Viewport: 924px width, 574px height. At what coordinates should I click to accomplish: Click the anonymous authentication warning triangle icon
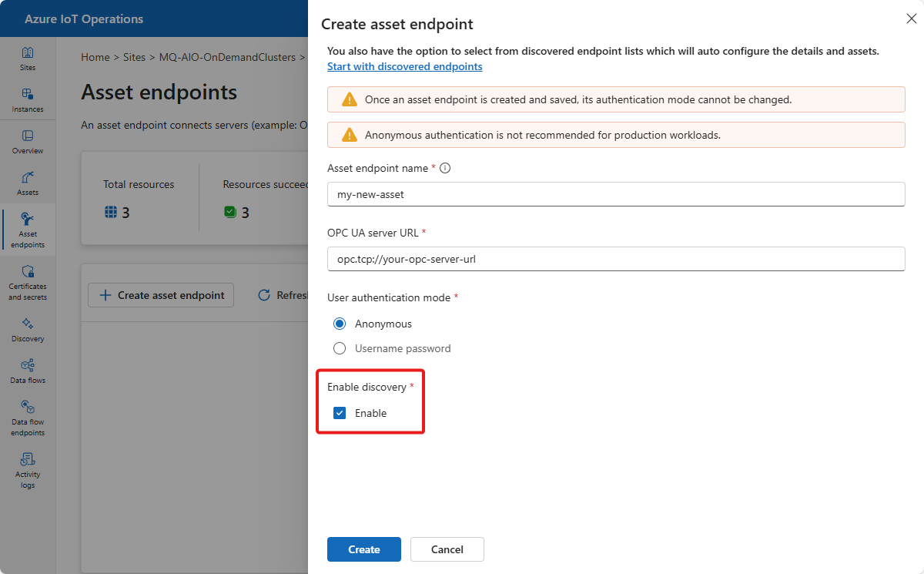point(350,135)
